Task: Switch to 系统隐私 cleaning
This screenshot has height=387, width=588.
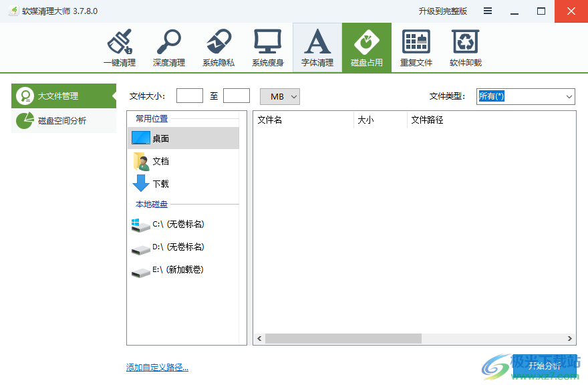Action: click(218, 47)
